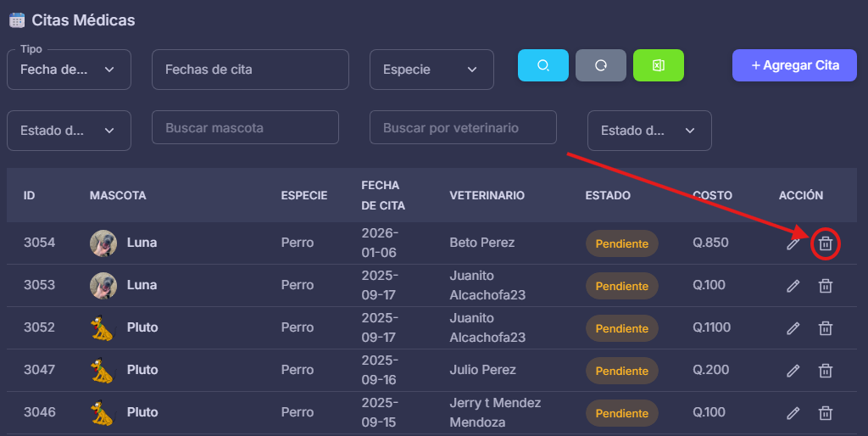Image resolution: width=868 pixels, height=436 pixels.
Task: Open the first Estado dropdown on the left
Action: click(70, 131)
